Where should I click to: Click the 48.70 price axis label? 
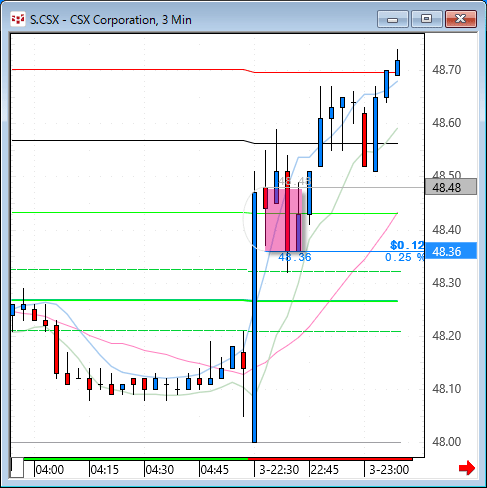pyautogui.click(x=447, y=70)
